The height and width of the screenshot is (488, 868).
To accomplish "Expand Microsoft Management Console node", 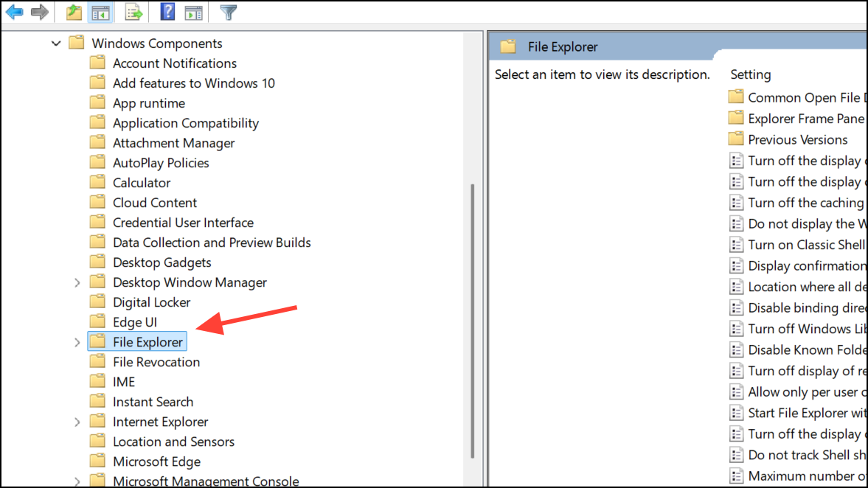I will coord(77,482).
